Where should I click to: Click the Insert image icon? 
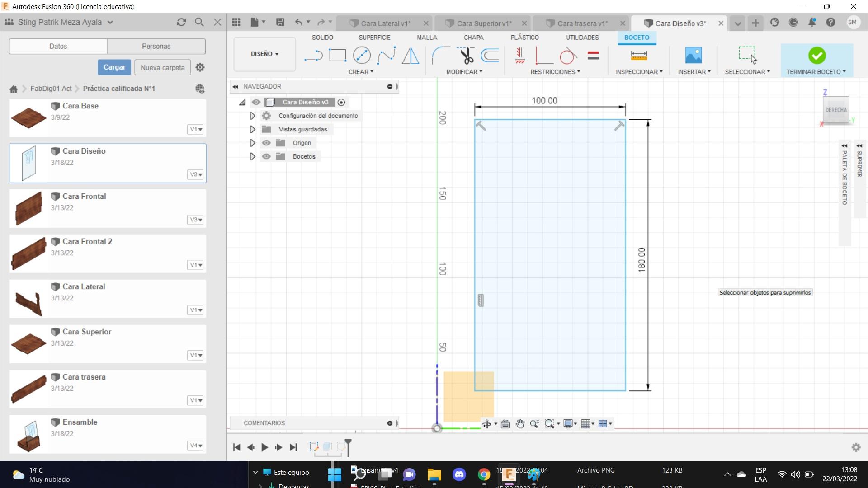[693, 56]
